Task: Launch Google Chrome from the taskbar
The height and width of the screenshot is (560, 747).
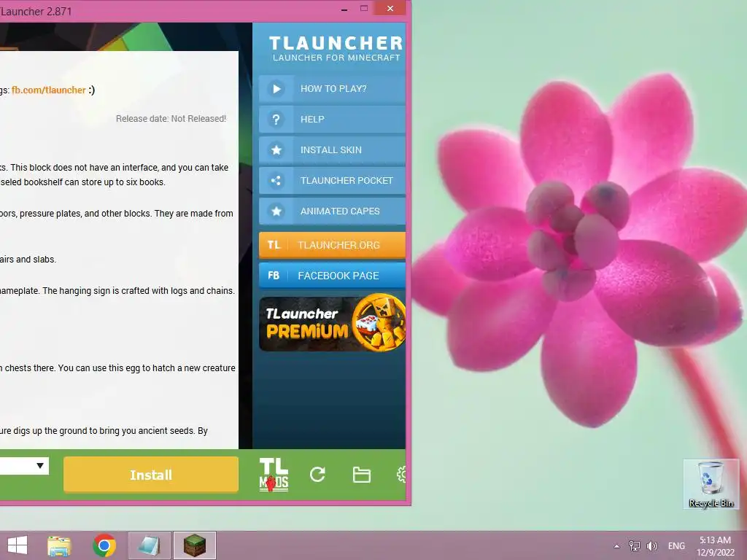Action: point(104,545)
